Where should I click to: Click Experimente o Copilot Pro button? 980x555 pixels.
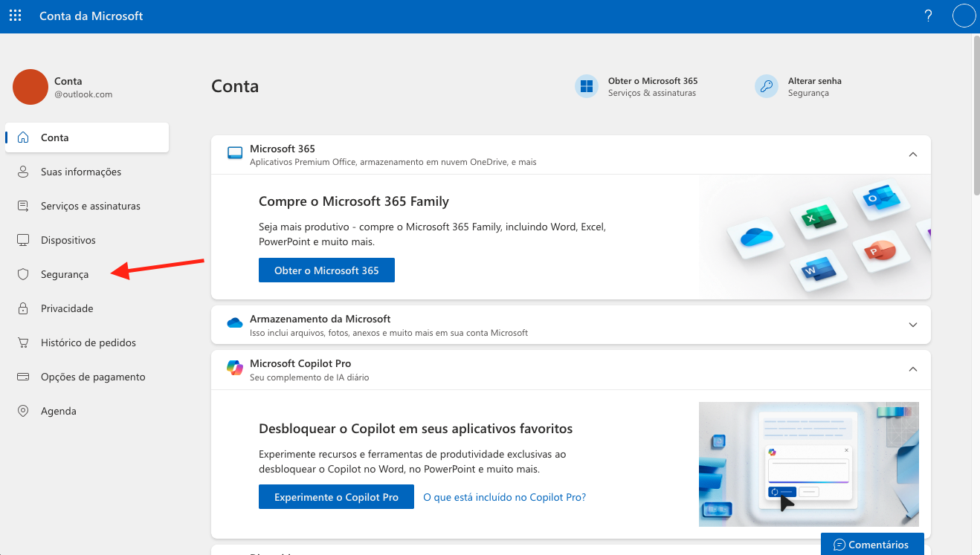tap(336, 497)
